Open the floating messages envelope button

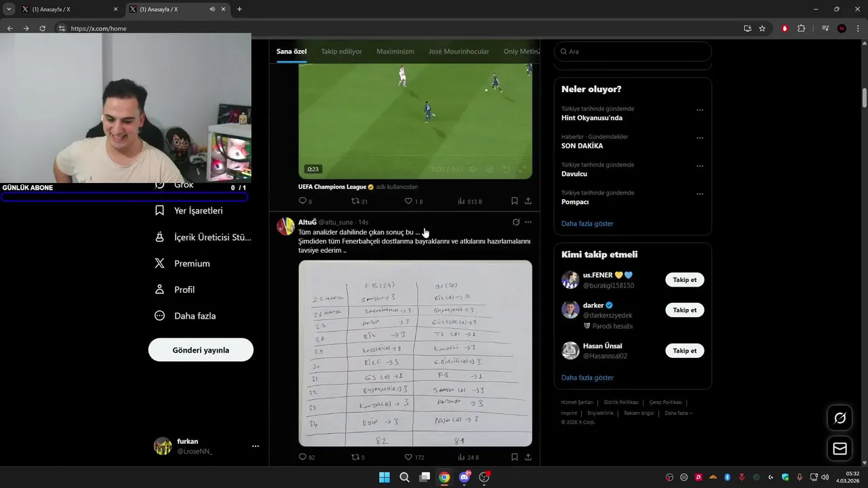[x=840, y=449]
